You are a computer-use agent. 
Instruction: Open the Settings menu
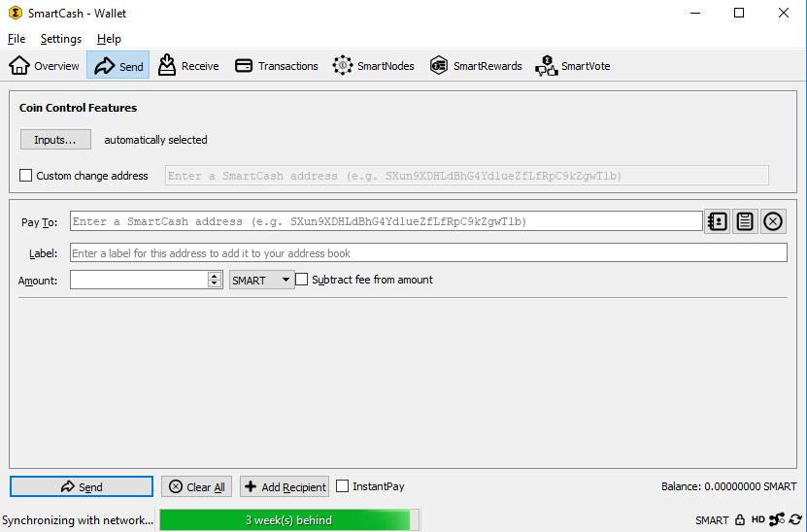(x=61, y=39)
